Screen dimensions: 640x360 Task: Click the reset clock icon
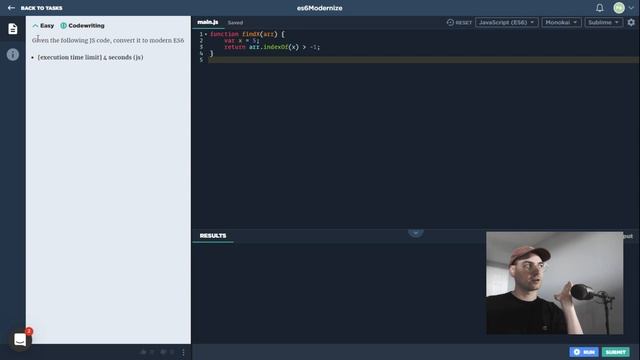pyautogui.click(x=450, y=22)
